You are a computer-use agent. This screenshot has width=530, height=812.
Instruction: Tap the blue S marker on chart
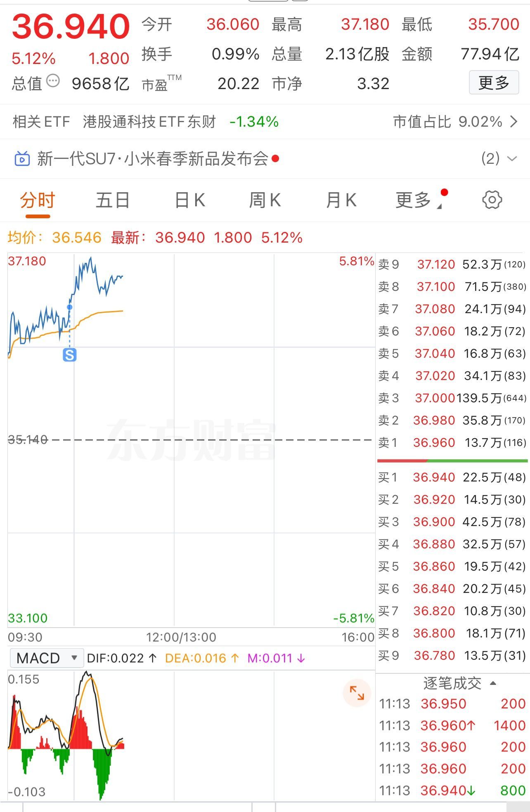(69, 355)
